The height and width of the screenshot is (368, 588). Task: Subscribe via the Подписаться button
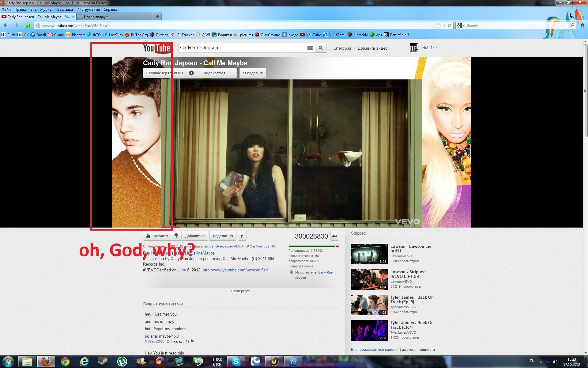point(214,73)
